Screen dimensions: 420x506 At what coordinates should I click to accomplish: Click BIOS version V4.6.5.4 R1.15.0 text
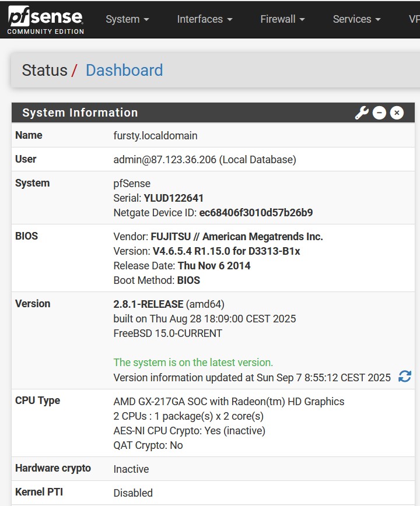click(226, 251)
